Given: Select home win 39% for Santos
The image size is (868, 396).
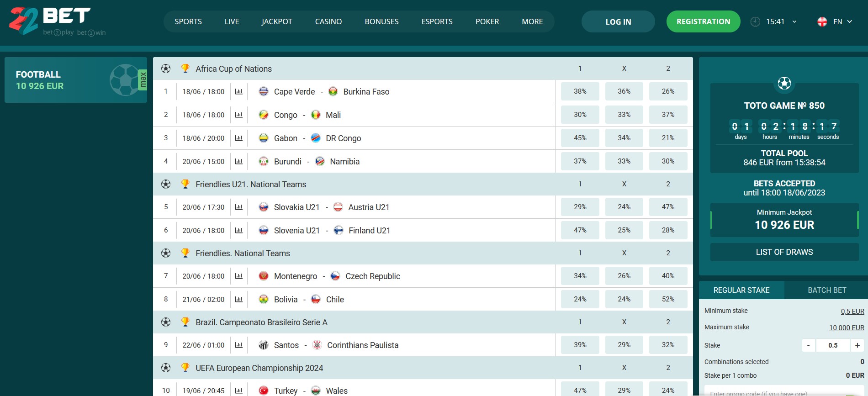Looking at the screenshot, I should (x=580, y=345).
